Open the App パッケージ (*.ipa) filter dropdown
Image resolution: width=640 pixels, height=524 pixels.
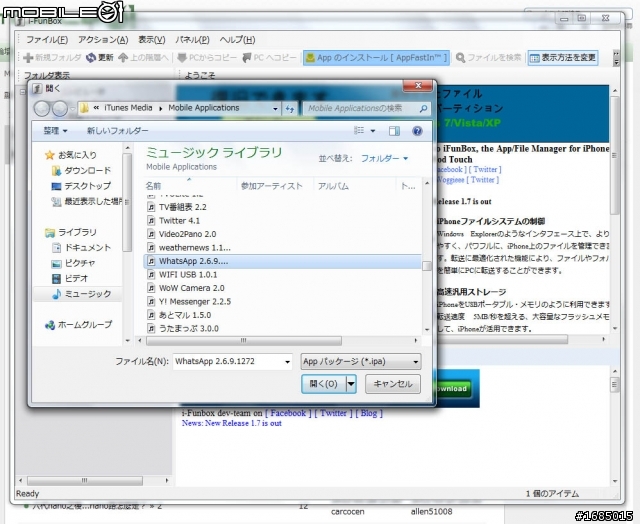pos(360,362)
